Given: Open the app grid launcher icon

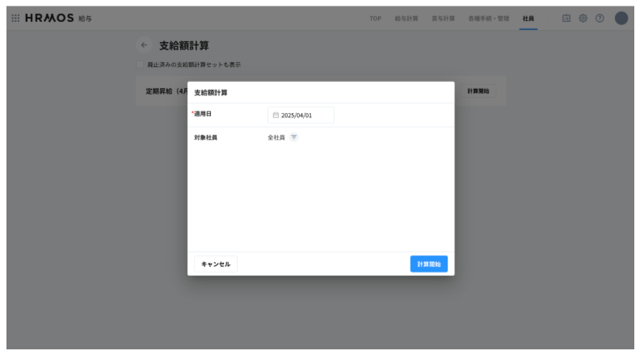Looking at the screenshot, I should point(15,19).
